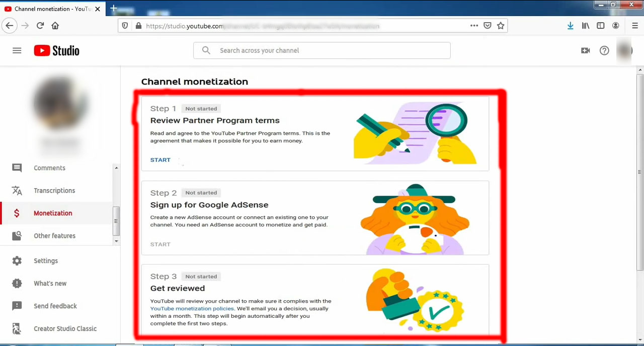Image resolution: width=644 pixels, height=346 pixels.
Task: Click the Send feedback exclamation icon
Action: (17, 306)
